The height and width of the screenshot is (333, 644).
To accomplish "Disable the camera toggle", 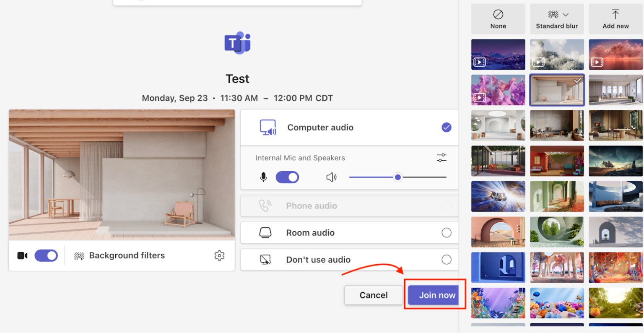I will (46, 255).
